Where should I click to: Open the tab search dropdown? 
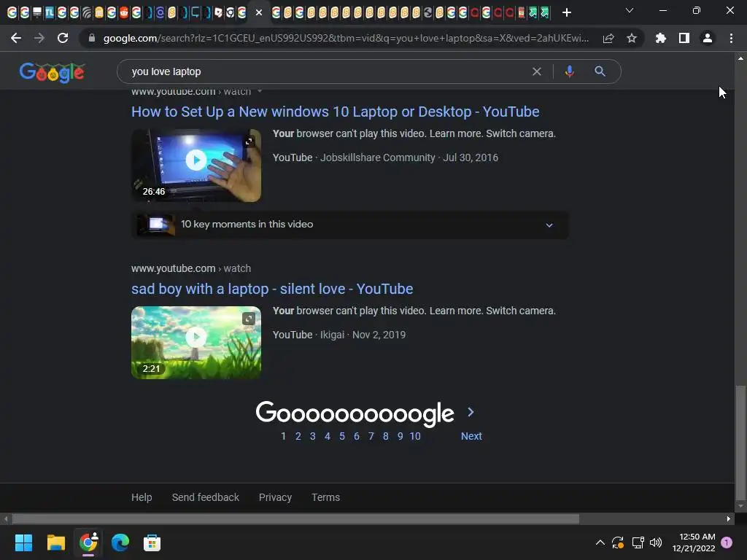(x=630, y=10)
